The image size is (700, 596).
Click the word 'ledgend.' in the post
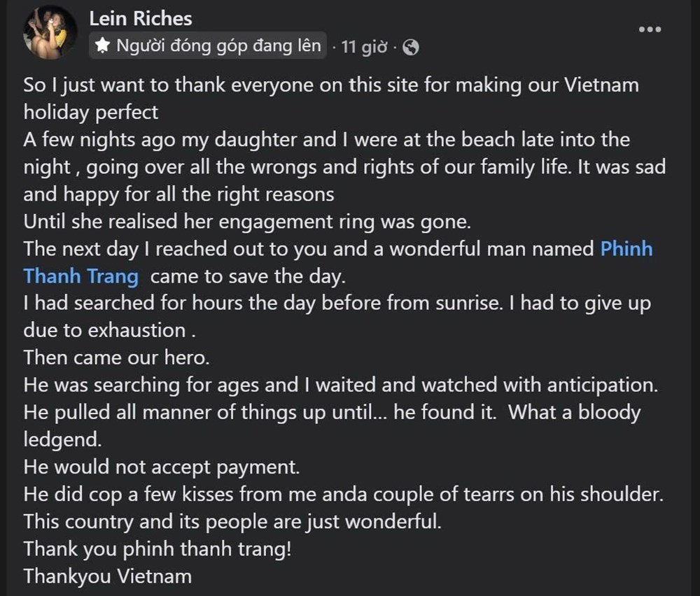(62, 440)
